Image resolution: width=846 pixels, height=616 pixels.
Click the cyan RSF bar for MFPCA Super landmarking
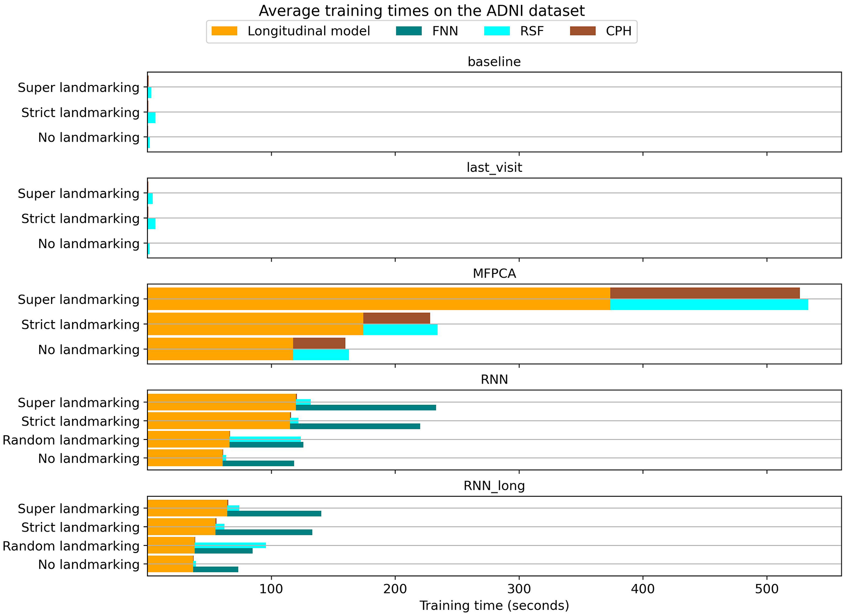coord(709,304)
